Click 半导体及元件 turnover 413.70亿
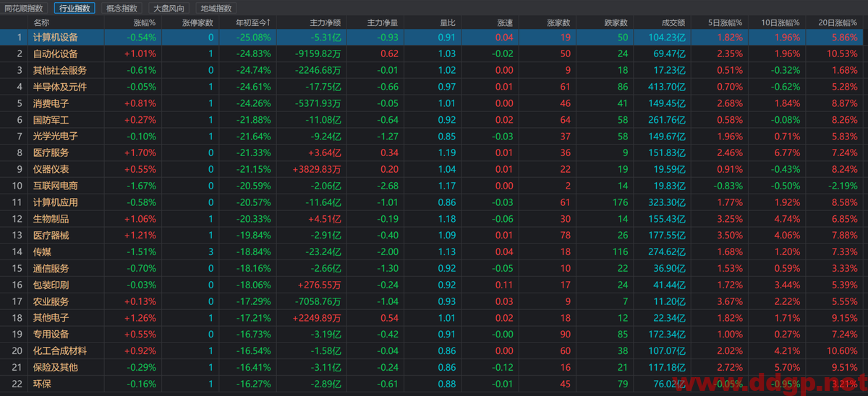The height and width of the screenshot is (396, 868). click(668, 87)
